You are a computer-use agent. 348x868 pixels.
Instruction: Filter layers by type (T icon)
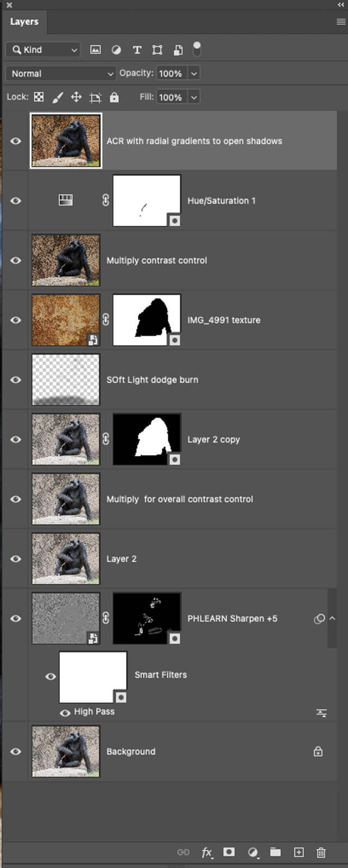coord(137,50)
